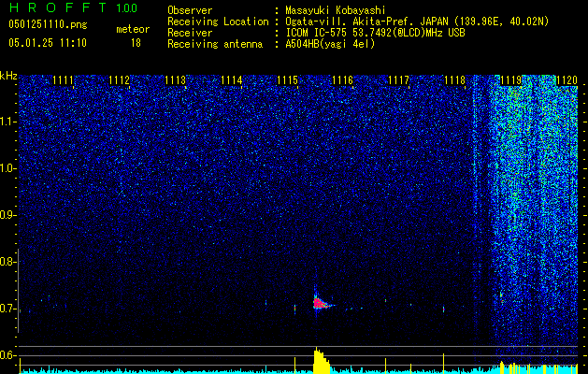Viewport: 588px width, 374px height.
Task: Click the 0.6 kHz frequency tick label
Action: pos(7,355)
